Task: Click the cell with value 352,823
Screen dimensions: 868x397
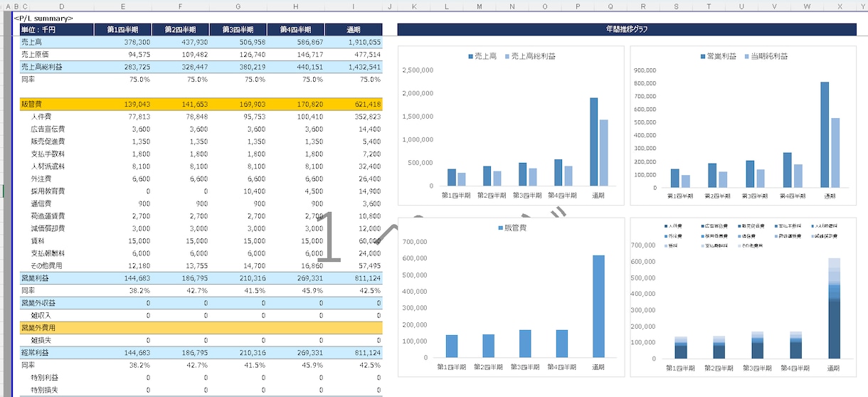Action: tap(354, 116)
